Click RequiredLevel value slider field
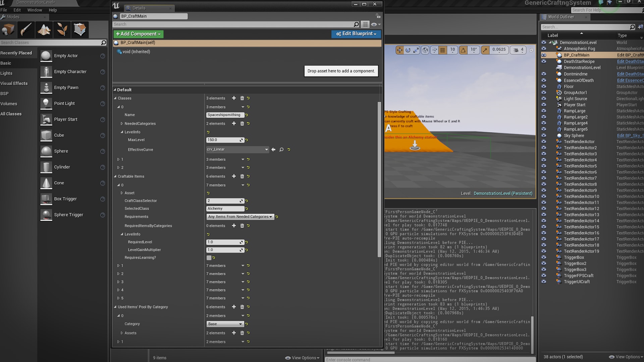Image resolution: width=644 pixels, height=362 pixels. [225, 242]
